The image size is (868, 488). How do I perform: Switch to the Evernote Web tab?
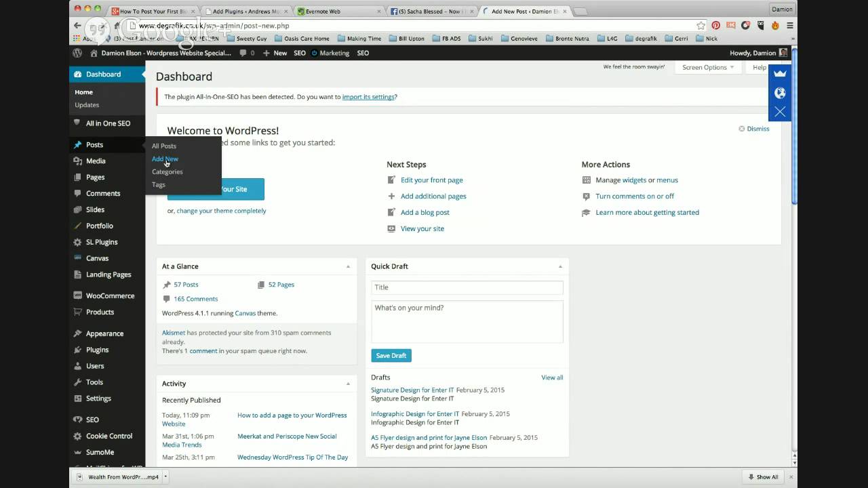click(340, 11)
